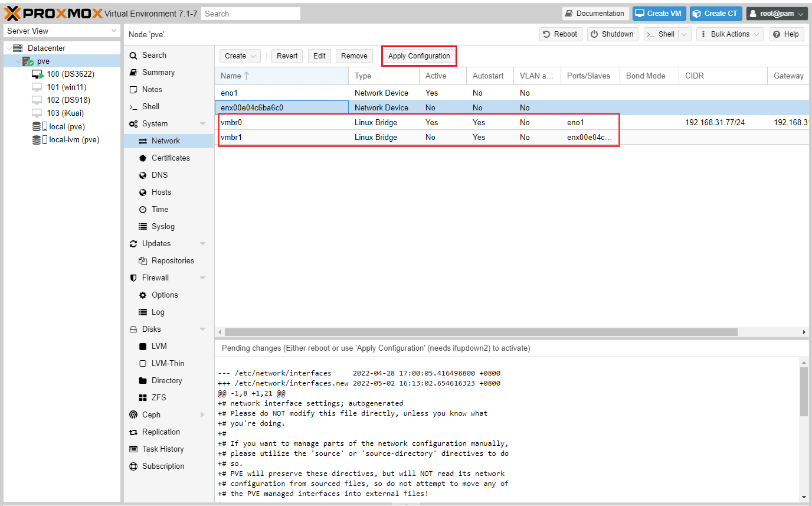
Task: Select VM 101 (win11)
Action: (x=59, y=87)
